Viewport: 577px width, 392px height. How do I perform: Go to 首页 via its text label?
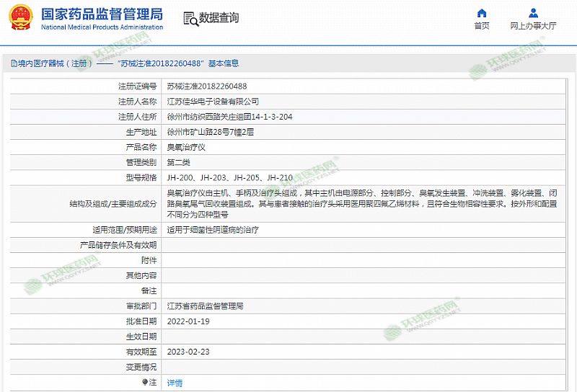[482, 26]
